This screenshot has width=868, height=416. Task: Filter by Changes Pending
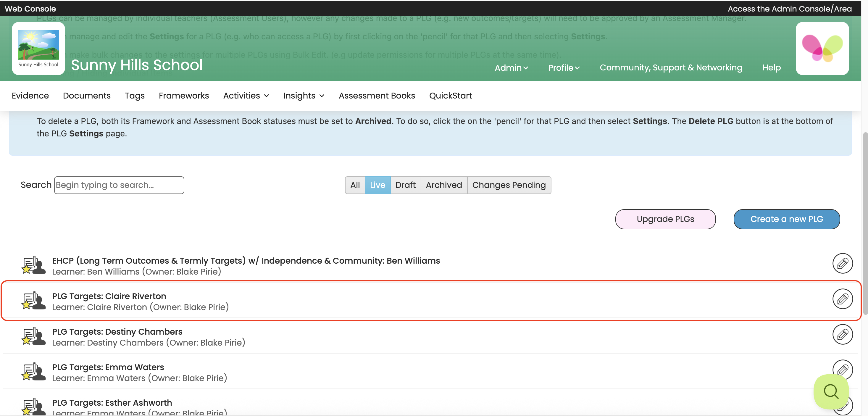coord(509,185)
